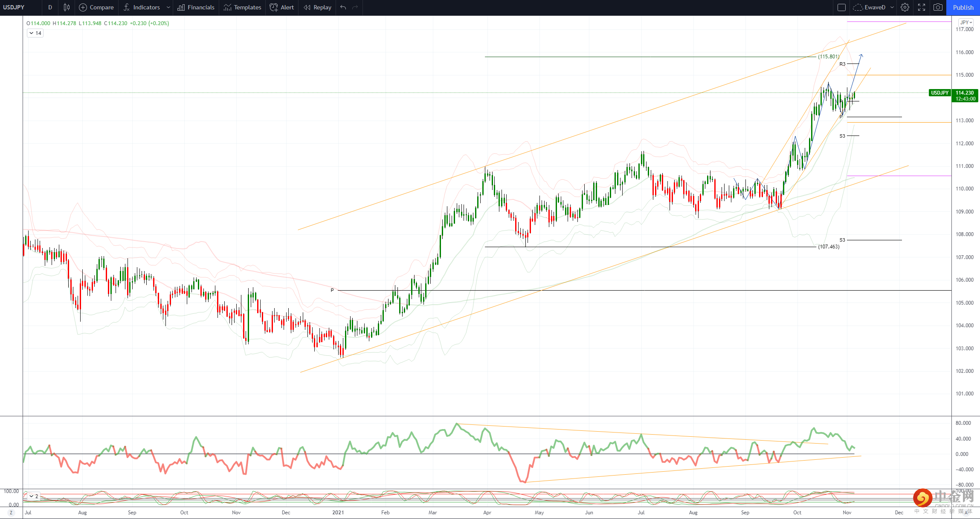Click the redo arrow icon
980x519 pixels.
355,7
